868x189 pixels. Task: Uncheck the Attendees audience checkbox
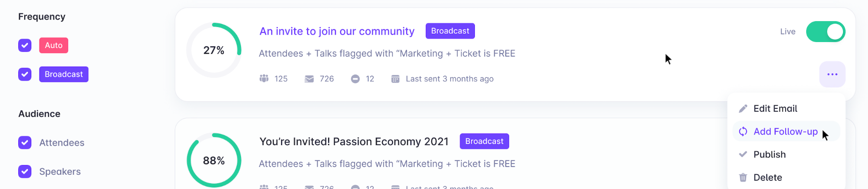(x=25, y=142)
